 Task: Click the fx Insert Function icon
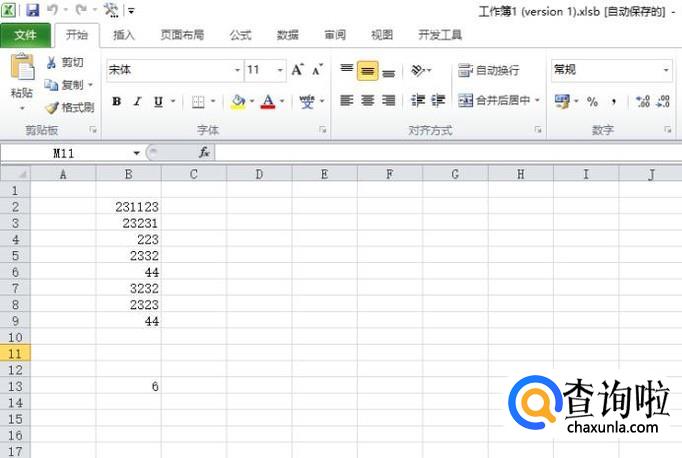[x=204, y=153]
